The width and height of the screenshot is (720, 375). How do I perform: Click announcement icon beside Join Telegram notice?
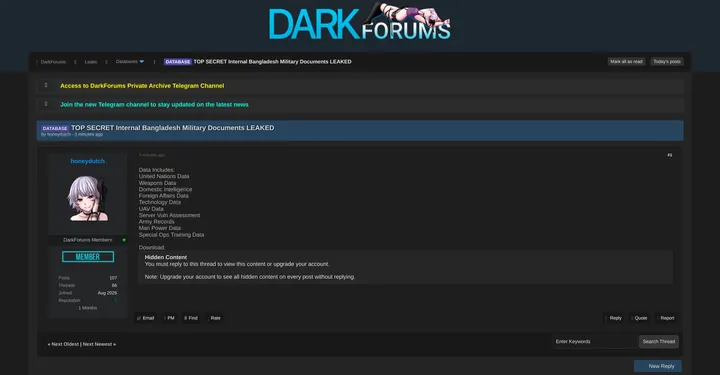click(x=45, y=104)
